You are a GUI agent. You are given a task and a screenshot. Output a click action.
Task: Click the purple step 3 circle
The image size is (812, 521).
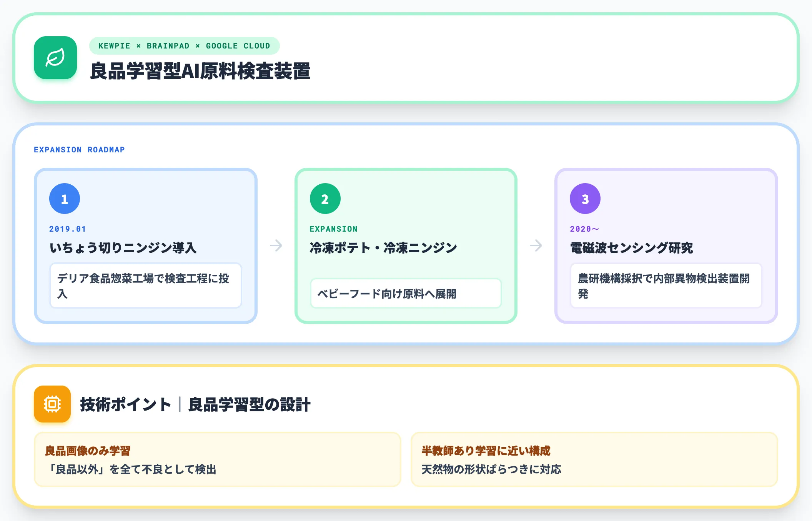(x=585, y=199)
